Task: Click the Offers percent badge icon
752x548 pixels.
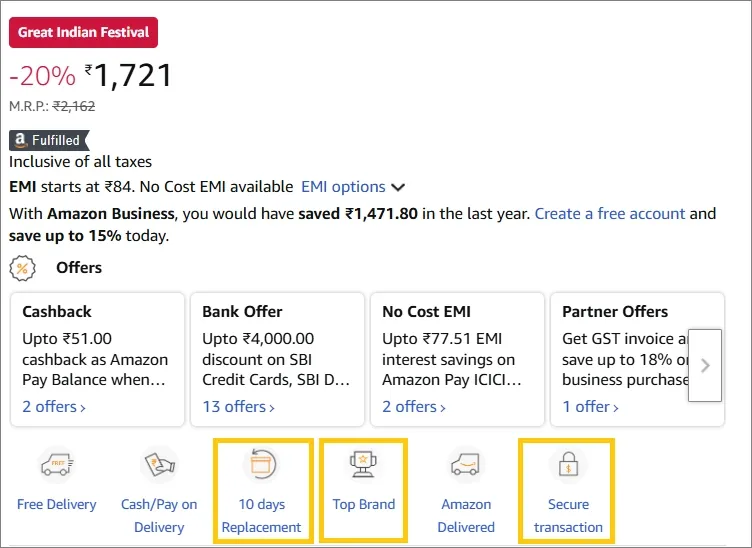Action: [23, 268]
